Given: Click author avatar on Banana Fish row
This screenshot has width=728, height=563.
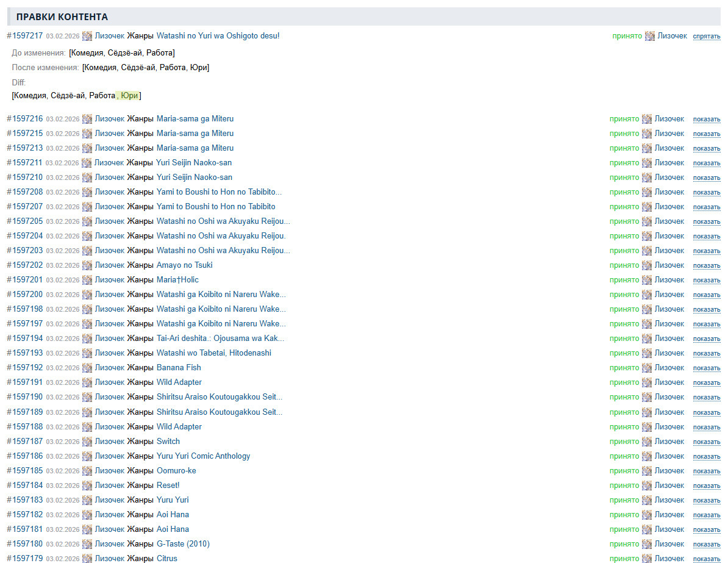Looking at the screenshot, I should click(x=87, y=368).
